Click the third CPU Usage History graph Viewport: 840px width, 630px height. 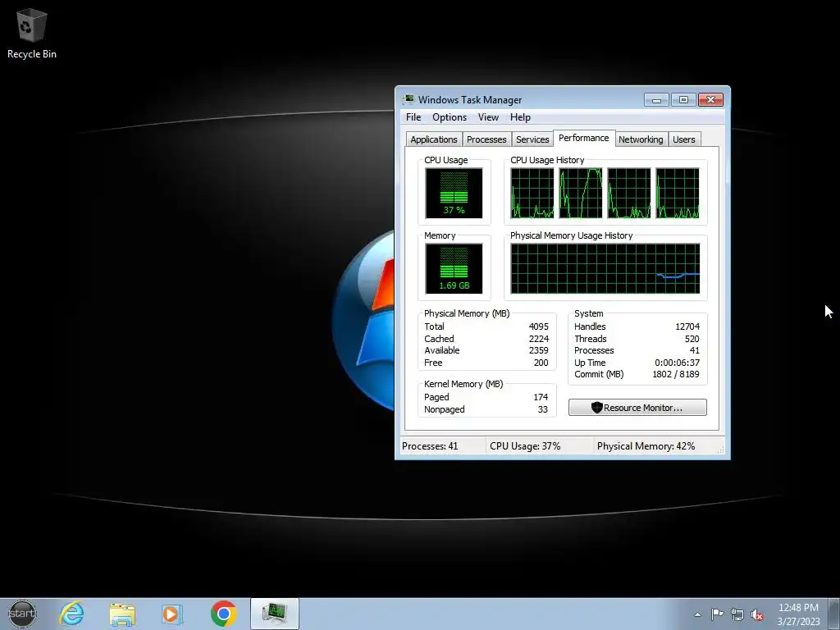(x=629, y=194)
